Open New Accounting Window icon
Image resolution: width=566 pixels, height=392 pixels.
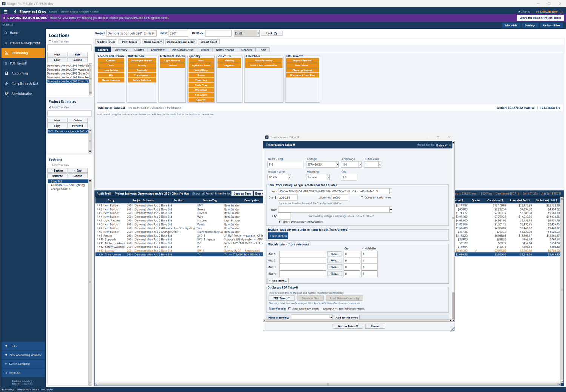[x=6, y=355]
